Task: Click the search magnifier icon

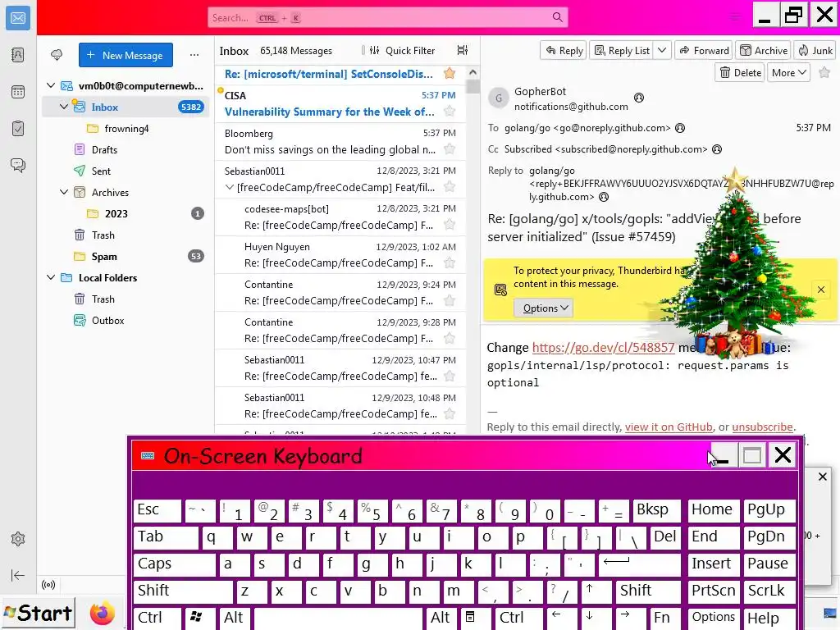Action: click(x=557, y=17)
